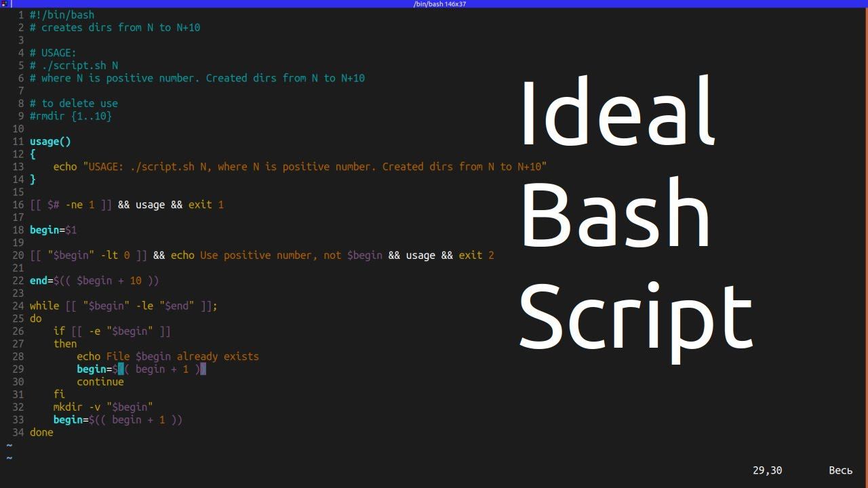Click line number 23 in the gutter

pos(18,293)
